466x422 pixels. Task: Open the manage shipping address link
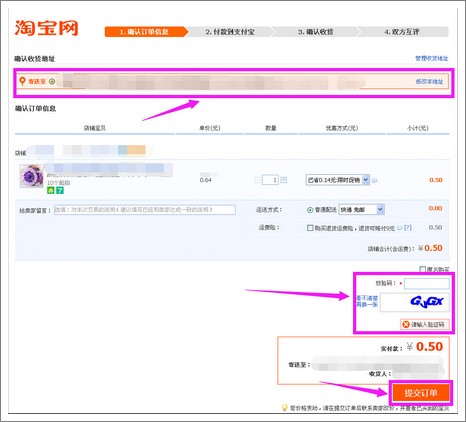point(431,58)
